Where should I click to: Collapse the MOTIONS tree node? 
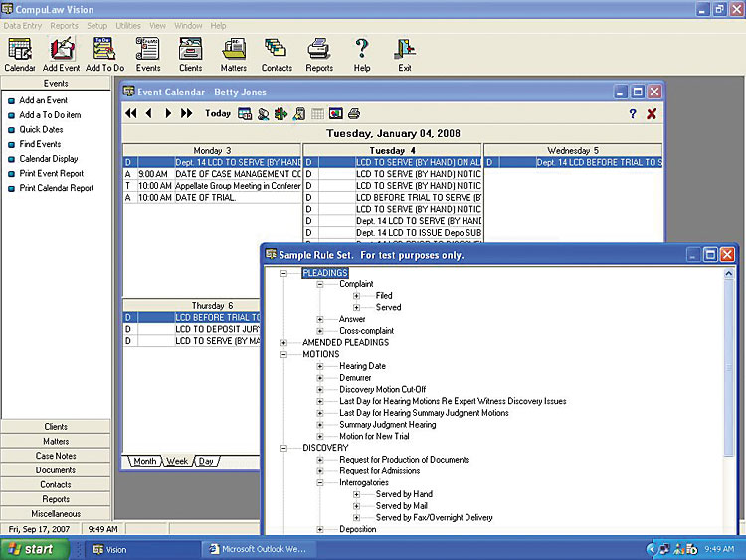(284, 354)
